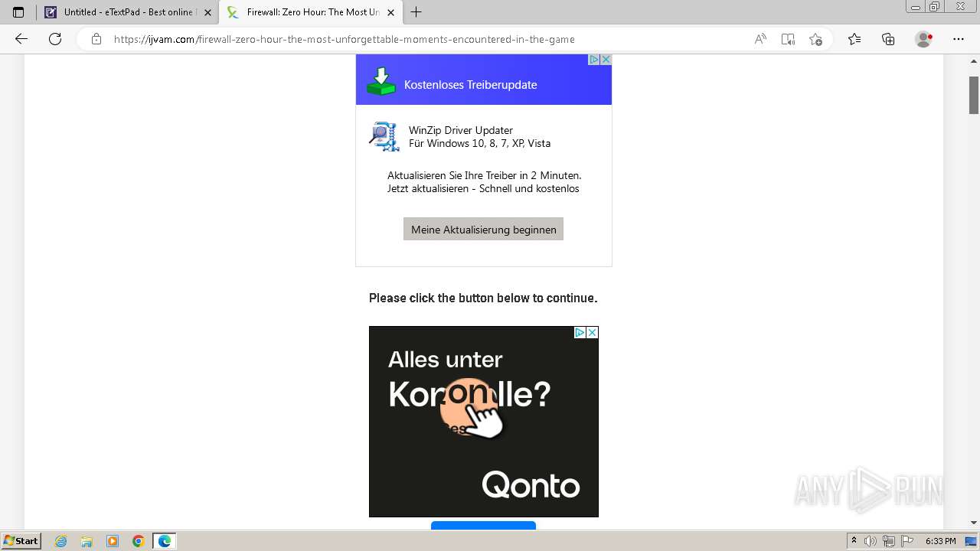
Task: Click green download icon in ad banner
Action: point(381,81)
